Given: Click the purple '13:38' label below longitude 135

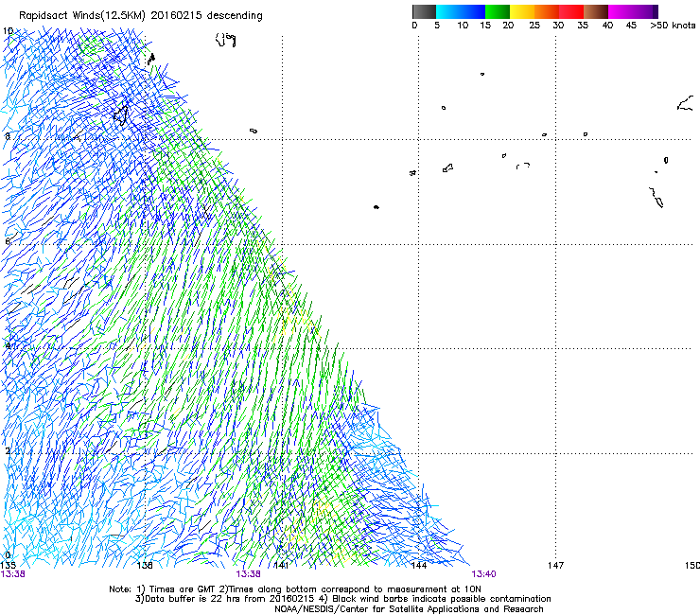Looking at the screenshot, I should 13,574.
